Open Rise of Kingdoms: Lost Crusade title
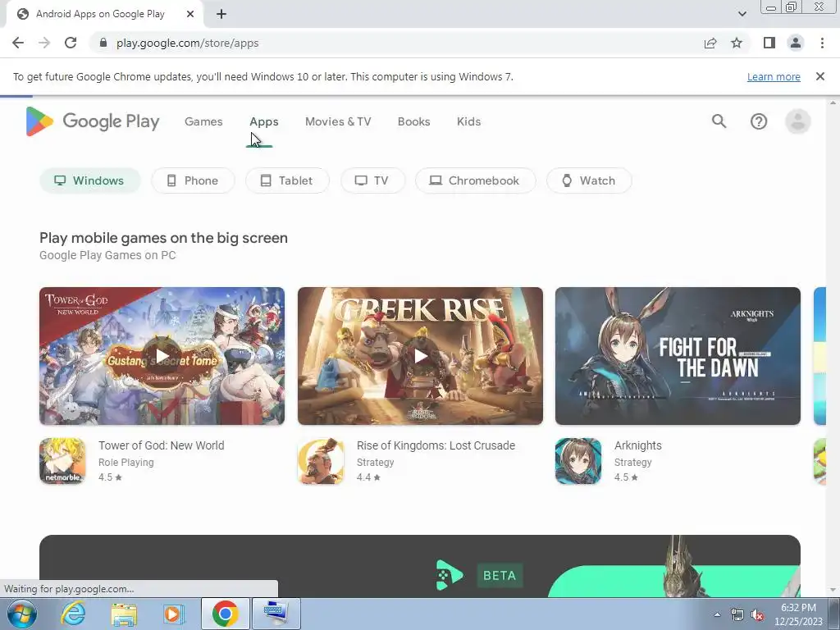840x630 pixels. 436,445
